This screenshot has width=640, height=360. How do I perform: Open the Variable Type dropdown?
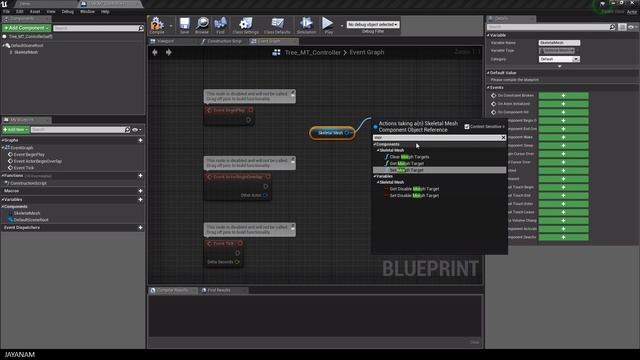point(557,51)
